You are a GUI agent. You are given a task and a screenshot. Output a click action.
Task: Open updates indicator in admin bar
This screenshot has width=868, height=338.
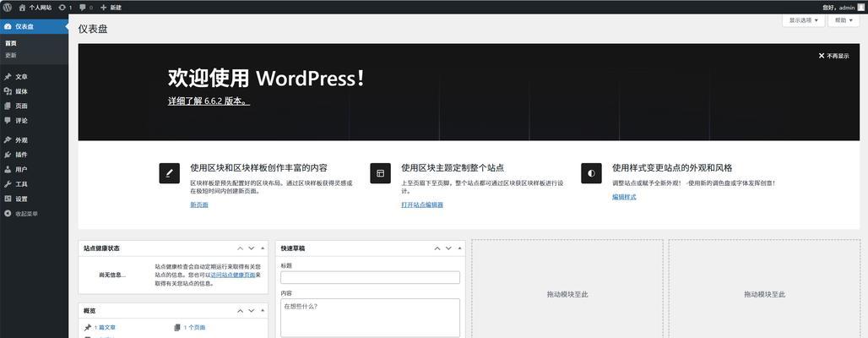tap(65, 8)
